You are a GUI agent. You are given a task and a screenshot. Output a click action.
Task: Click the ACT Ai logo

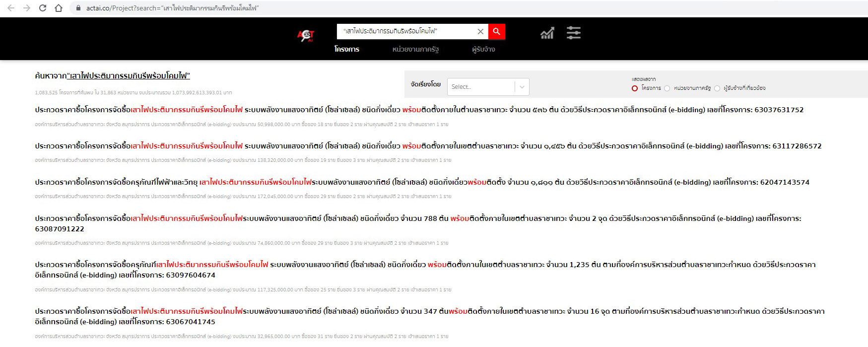coord(306,34)
